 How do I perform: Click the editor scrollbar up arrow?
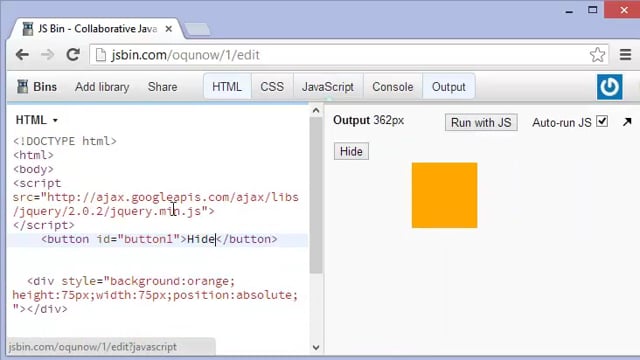pos(316,111)
